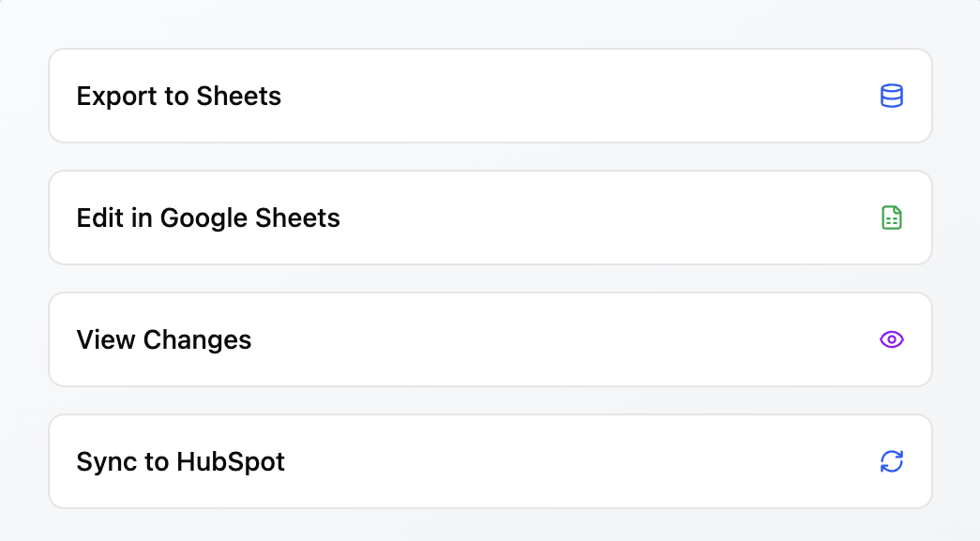The width and height of the screenshot is (980, 541).
Task: Click the blue database icon
Action: [891, 96]
